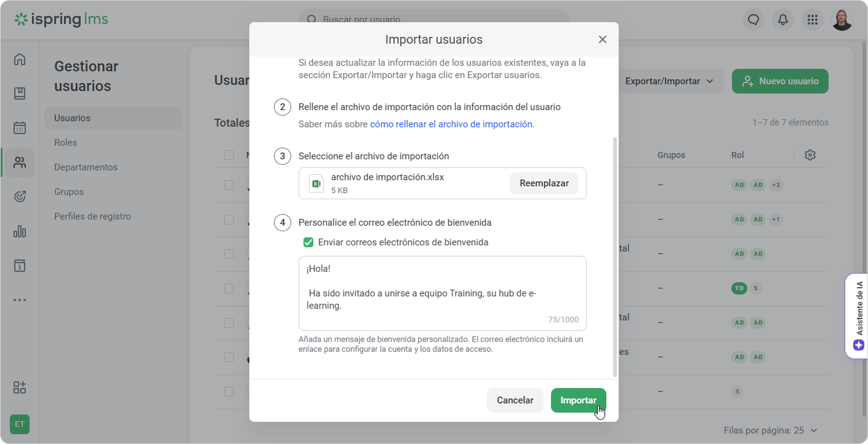Viewport: 868px width, 444px height.
Task: Click inside the welcome message text area
Action: [x=442, y=293]
